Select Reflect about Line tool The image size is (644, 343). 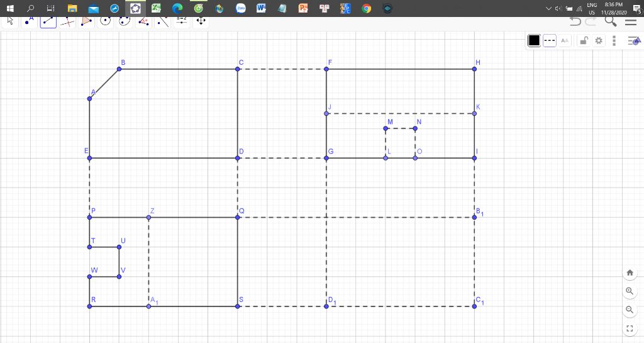pyautogui.click(x=163, y=21)
